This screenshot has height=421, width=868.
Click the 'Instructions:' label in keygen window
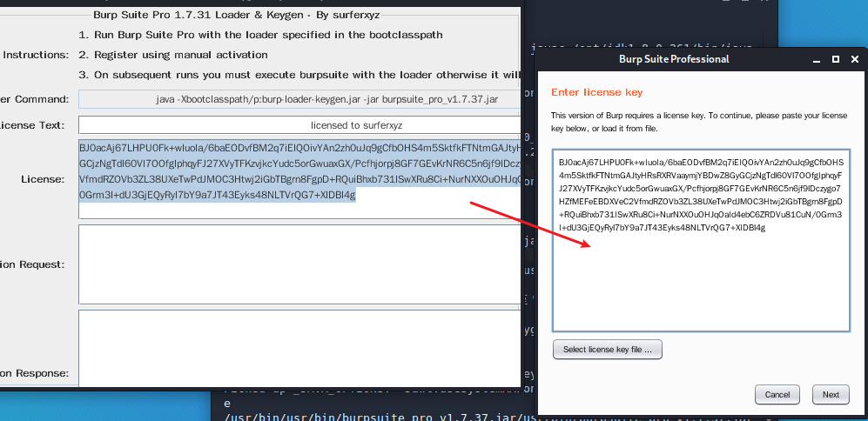36,55
